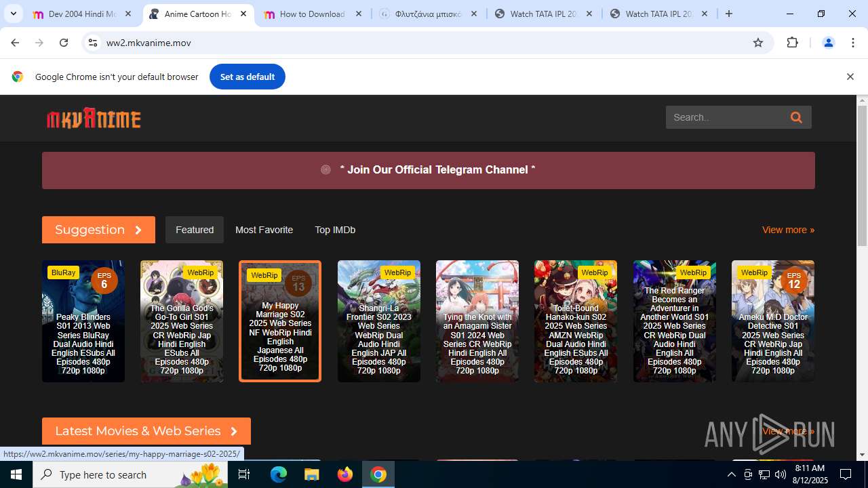
Task: Open the tab search dropdown arrow
Action: tap(13, 14)
